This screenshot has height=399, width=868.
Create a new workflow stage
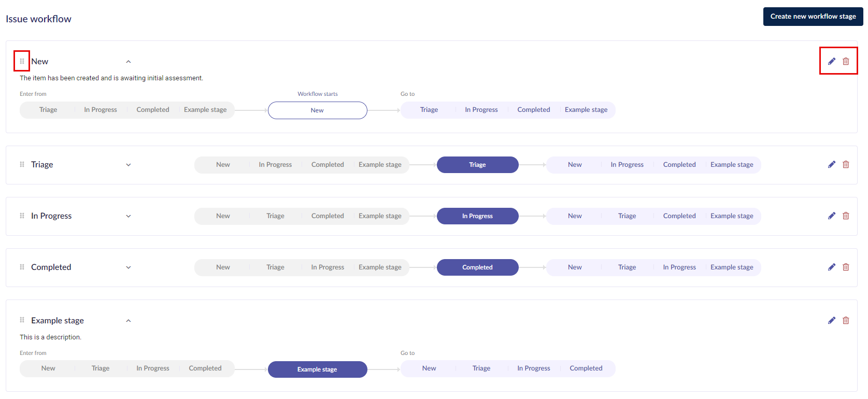[x=813, y=17]
